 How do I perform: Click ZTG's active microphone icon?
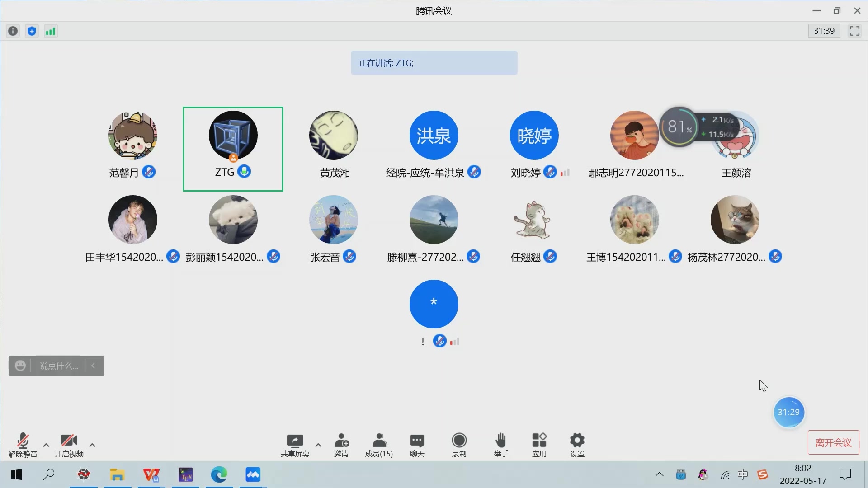coord(244,172)
